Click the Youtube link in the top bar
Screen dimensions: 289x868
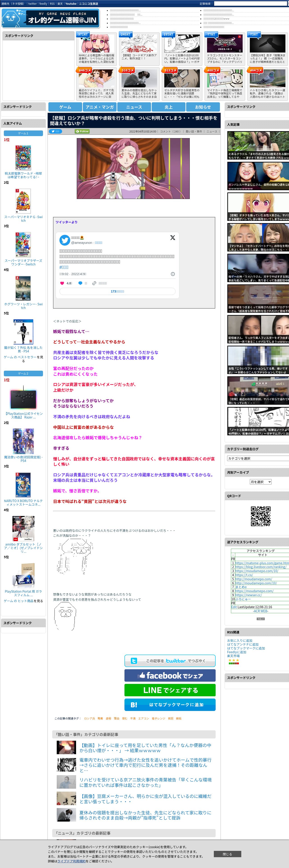pyautogui.click(x=71, y=4)
